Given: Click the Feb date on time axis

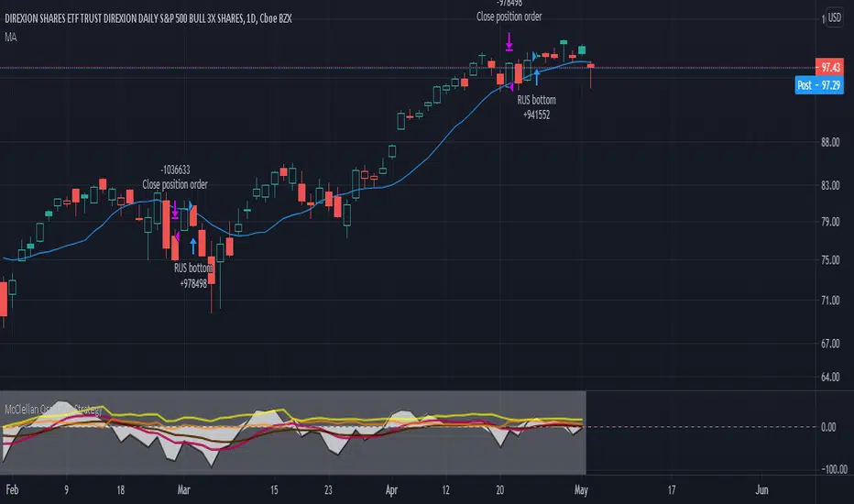Looking at the screenshot, I should 12,490.
